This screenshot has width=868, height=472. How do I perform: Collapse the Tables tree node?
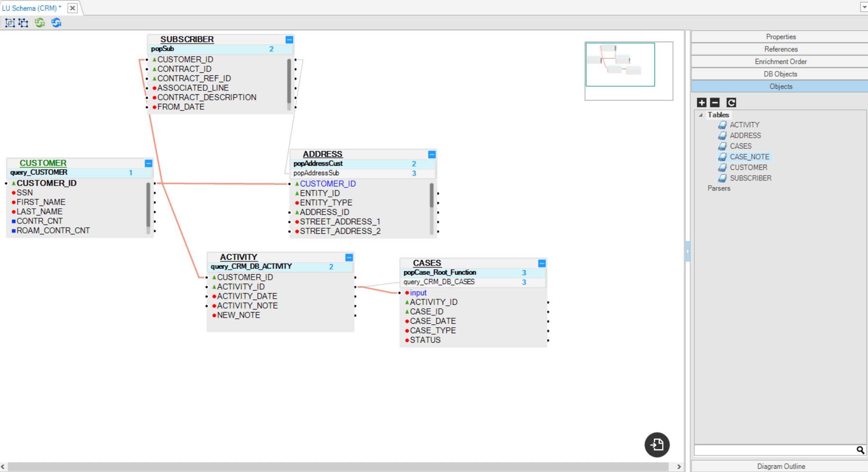[701, 115]
